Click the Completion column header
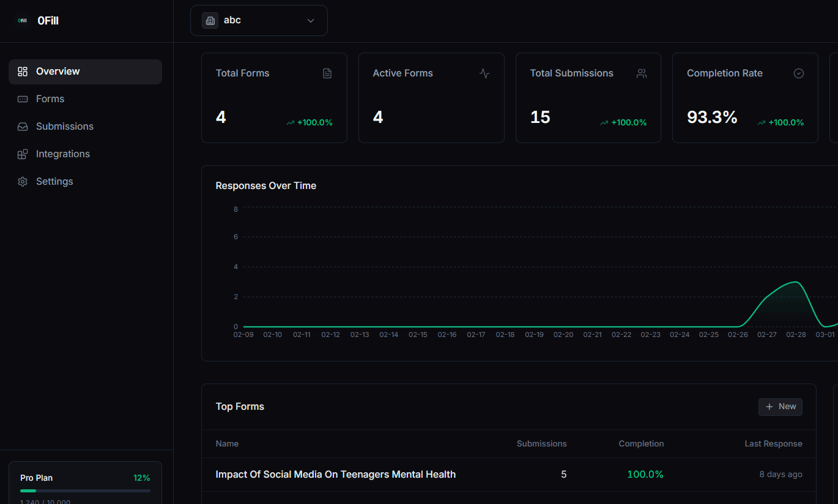Viewport: 838px width, 504px height. click(641, 444)
